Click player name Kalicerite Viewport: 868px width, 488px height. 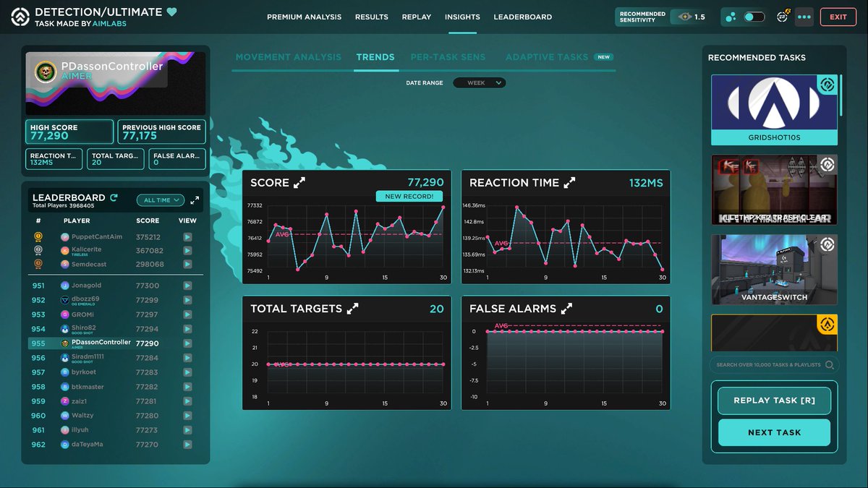[x=86, y=249]
